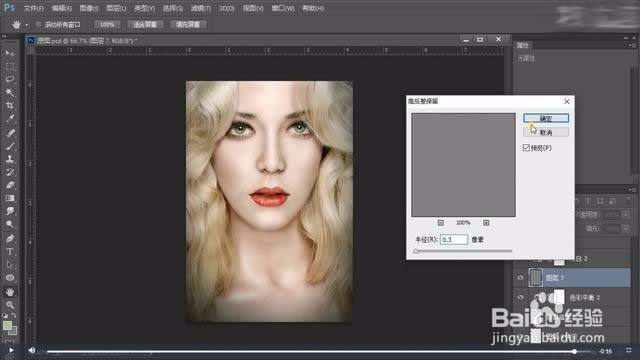This screenshot has height=360, width=640.
Task: Select the Eraser tool
Action: point(10,185)
